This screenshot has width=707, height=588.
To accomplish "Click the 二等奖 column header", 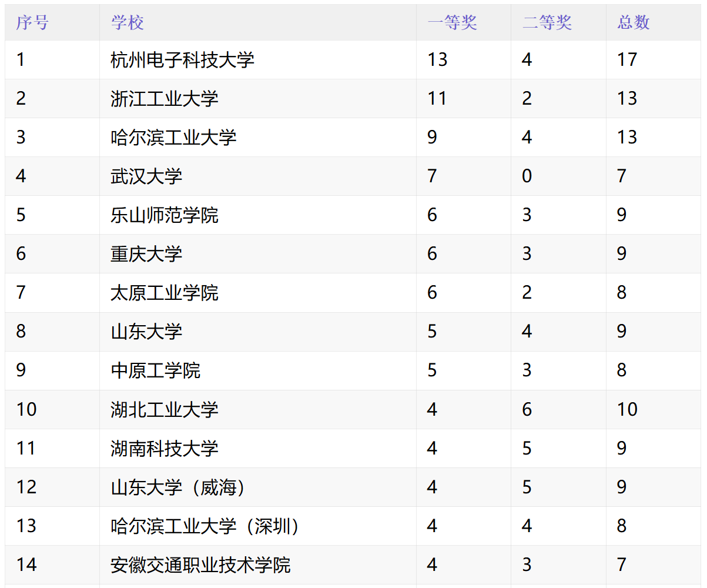I will pos(547,22).
